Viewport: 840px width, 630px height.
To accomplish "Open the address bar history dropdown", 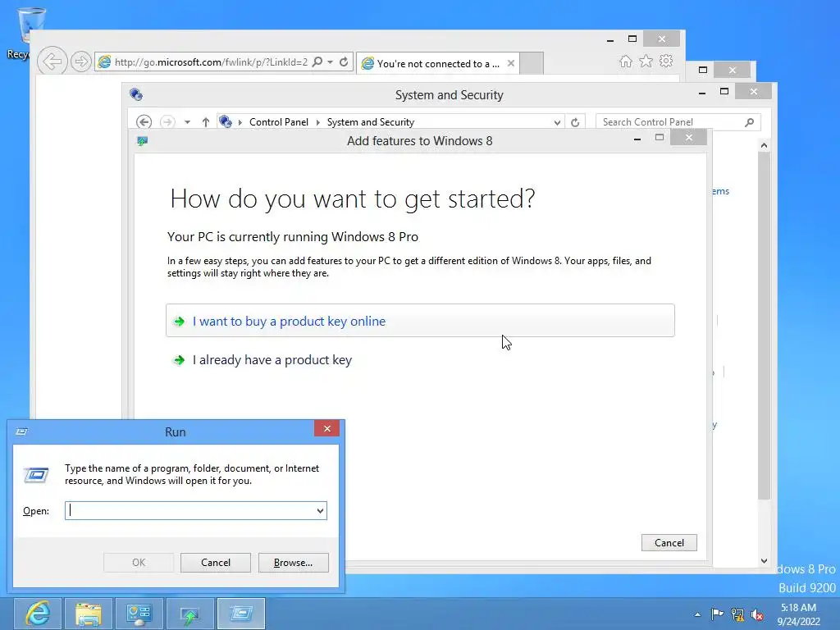I will point(557,122).
